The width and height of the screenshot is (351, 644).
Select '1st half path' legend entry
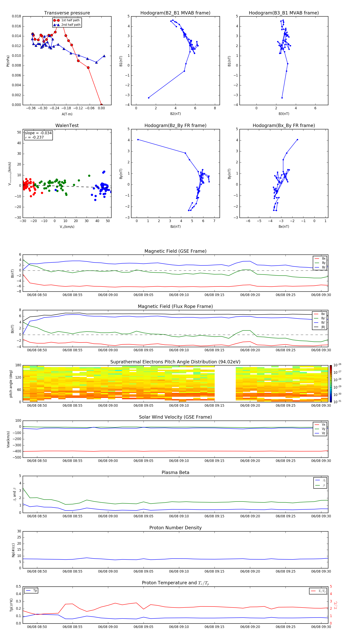67,20
